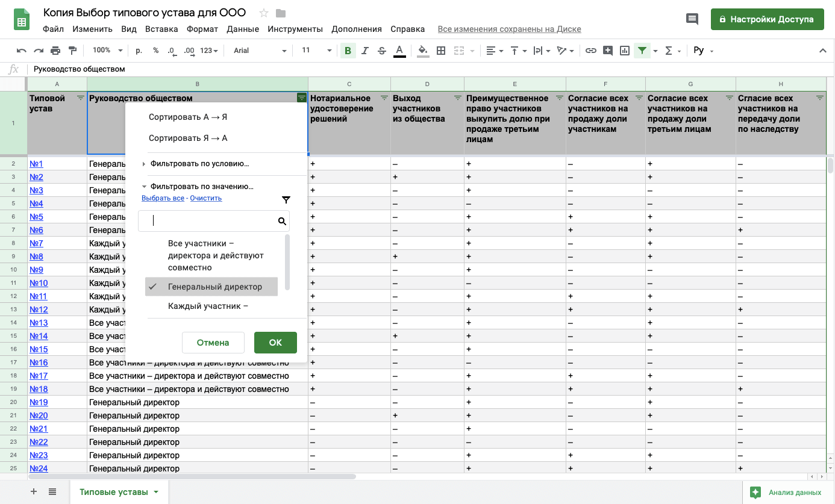This screenshot has height=504, width=835.
Task: Toggle Italic formatting
Action: 364,51
